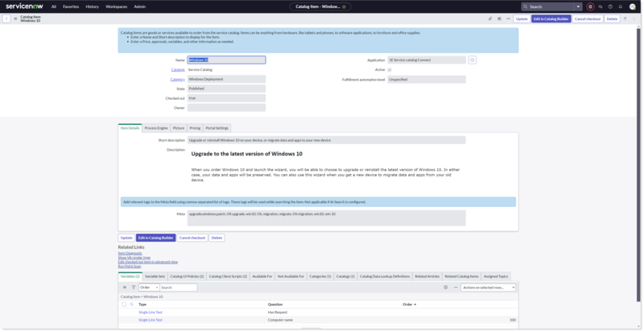644x332 pixels.
Task: Open the Assigned Topics tab
Action: click(x=496, y=276)
